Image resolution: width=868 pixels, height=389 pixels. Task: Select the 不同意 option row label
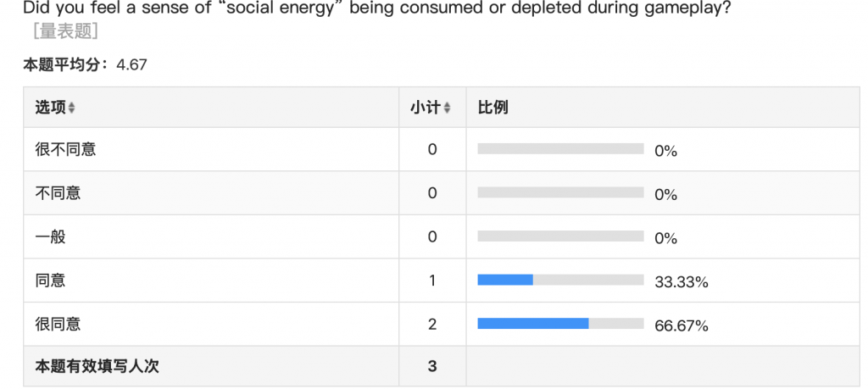point(58,193)
